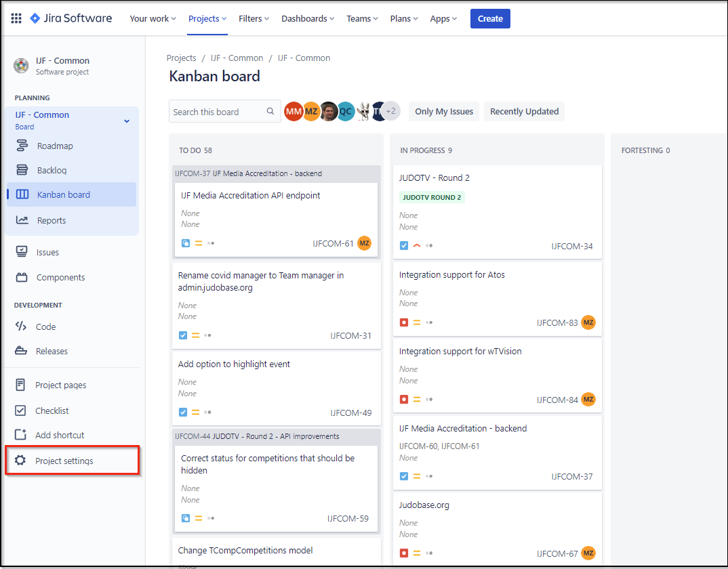Click the Checklist checkbox icon
Viewport: 728px width, 569px height.
tap(20, 410)
